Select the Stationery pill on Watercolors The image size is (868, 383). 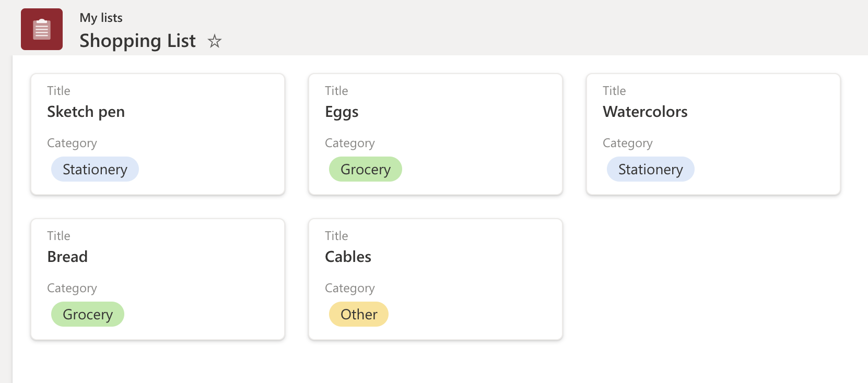(x=650, y=169)
